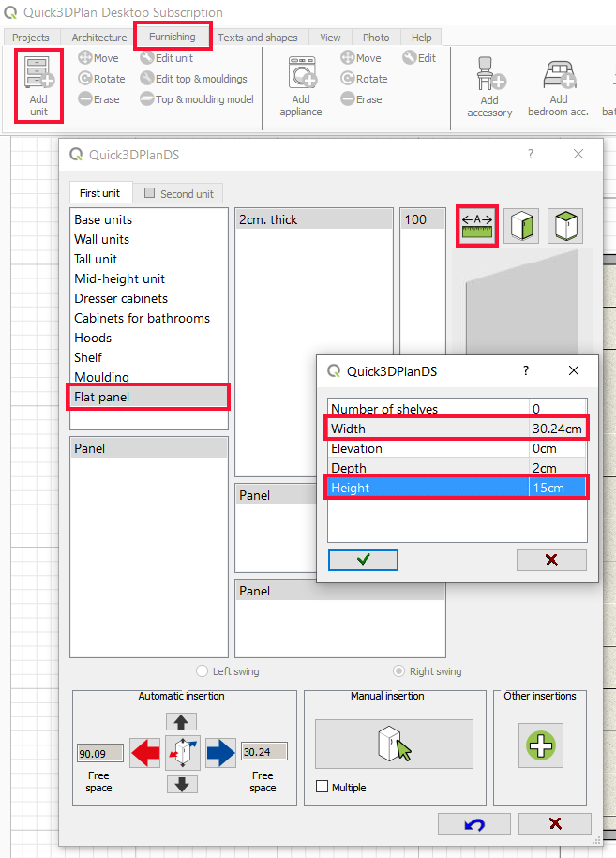Switch to the Furnishing tab
Viewport: 616px width, 858px height.
click(x=173, y=37)
